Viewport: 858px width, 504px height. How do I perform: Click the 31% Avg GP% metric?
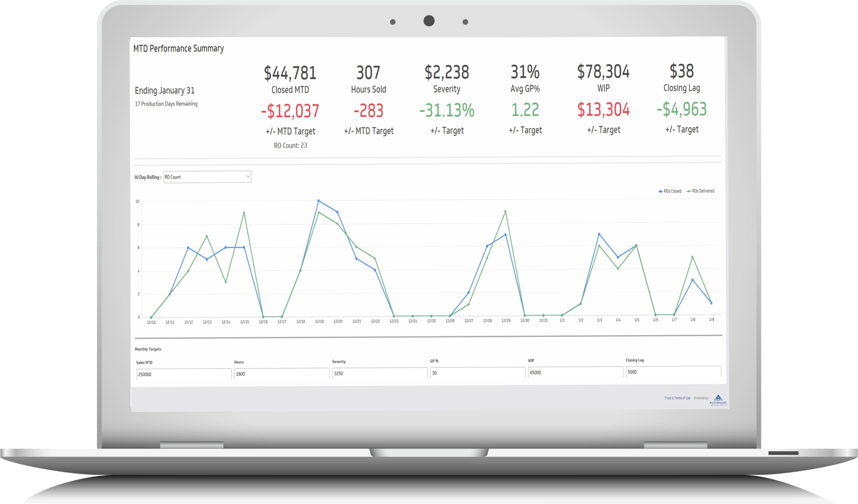525,72
